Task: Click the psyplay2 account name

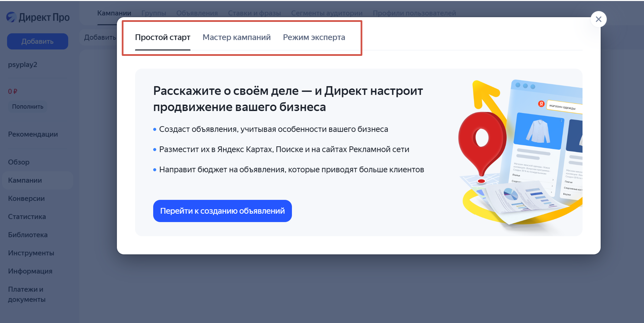Action: tap(23, 65)
